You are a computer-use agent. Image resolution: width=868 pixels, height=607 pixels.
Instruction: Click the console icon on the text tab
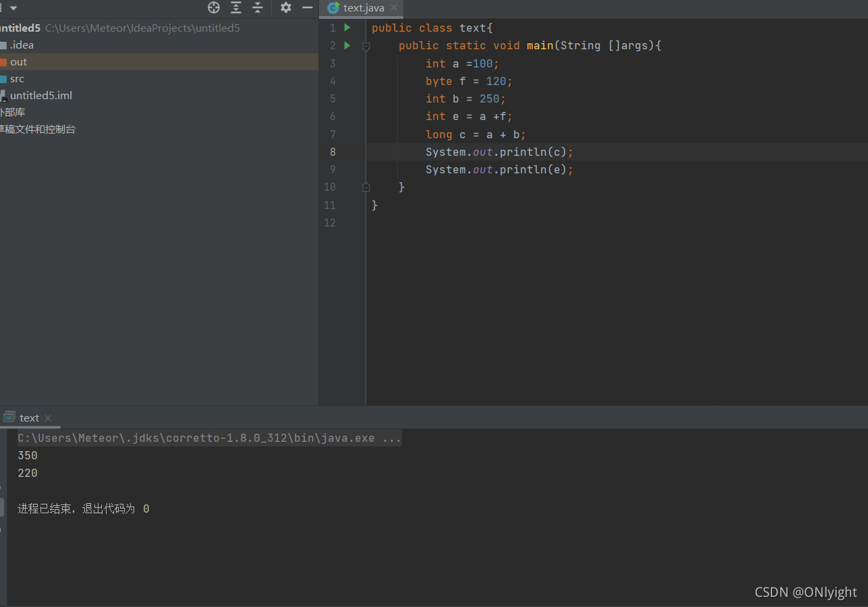pyautogui.click(x=9, y=417)
